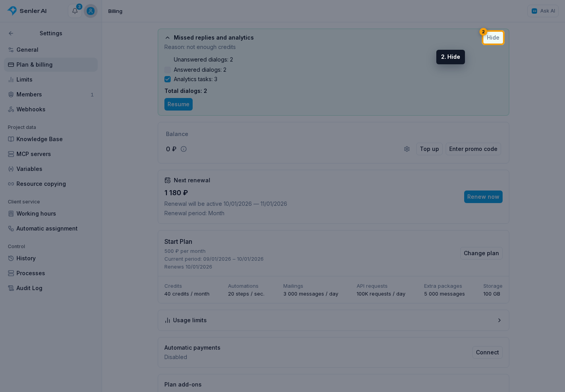
Task: Click the Senler AI logo
Action: (27, 11)
